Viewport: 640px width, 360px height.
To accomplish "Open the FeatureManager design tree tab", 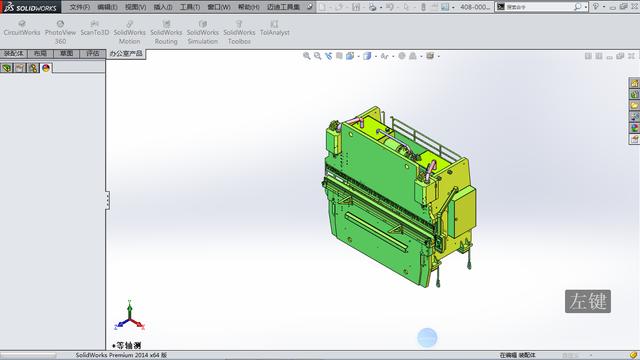I will pyautogui.click(x=7, y=68).
